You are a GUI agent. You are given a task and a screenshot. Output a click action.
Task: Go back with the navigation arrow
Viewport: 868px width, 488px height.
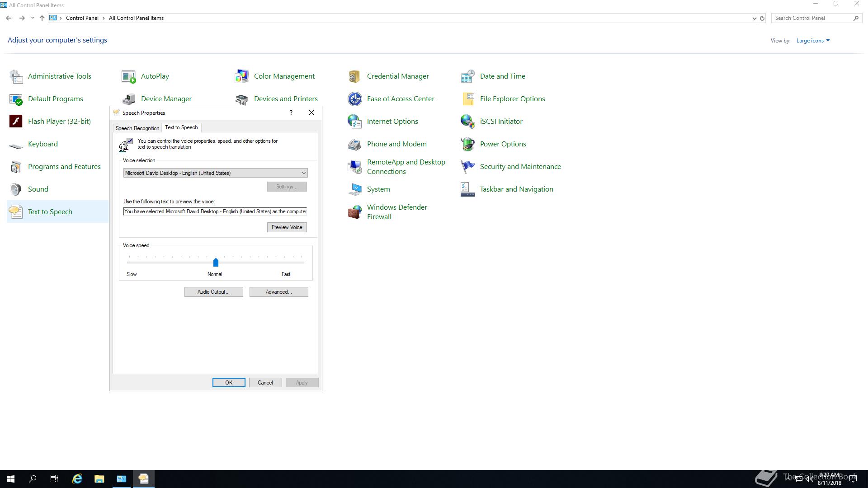[x=9, y=18]
